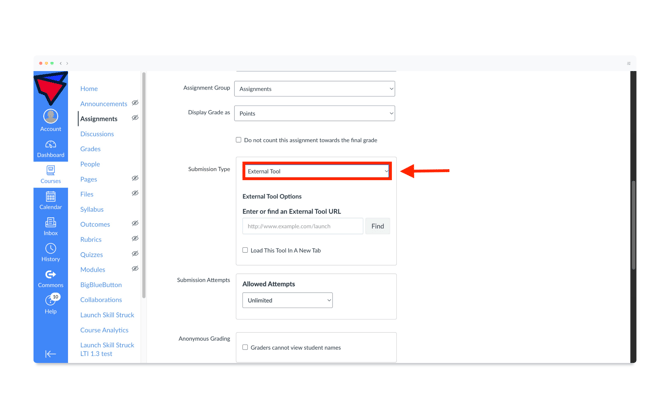Open the Assignment Group dropdown

pyautogui.click(x=314, y=89)
